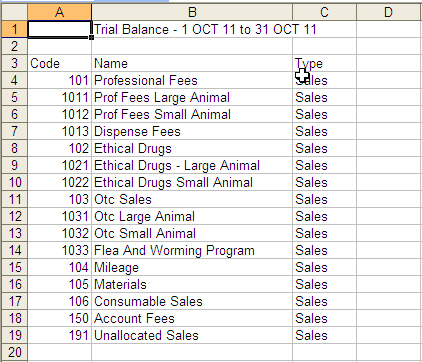Click the cell with code 150
The image size is (422, 362).
[59, 318]
